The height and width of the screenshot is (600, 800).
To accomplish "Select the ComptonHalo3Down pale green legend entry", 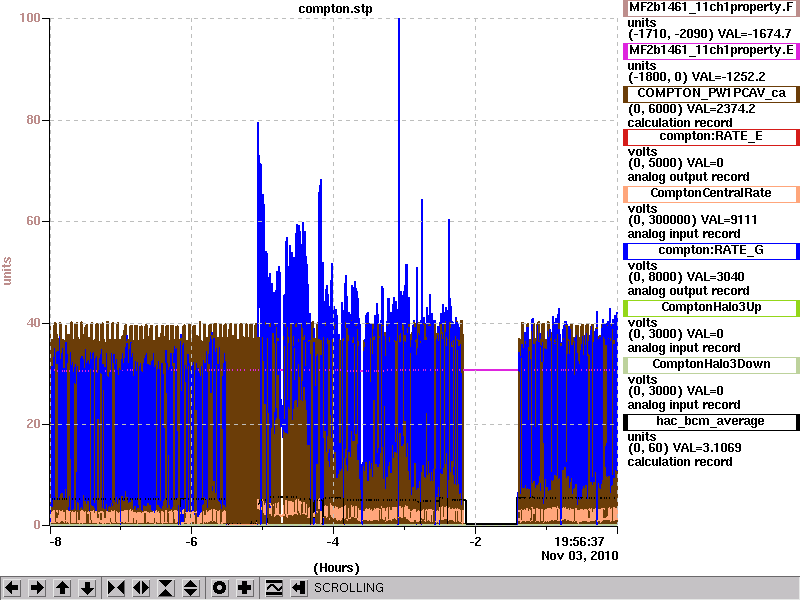I will point(711,365).
